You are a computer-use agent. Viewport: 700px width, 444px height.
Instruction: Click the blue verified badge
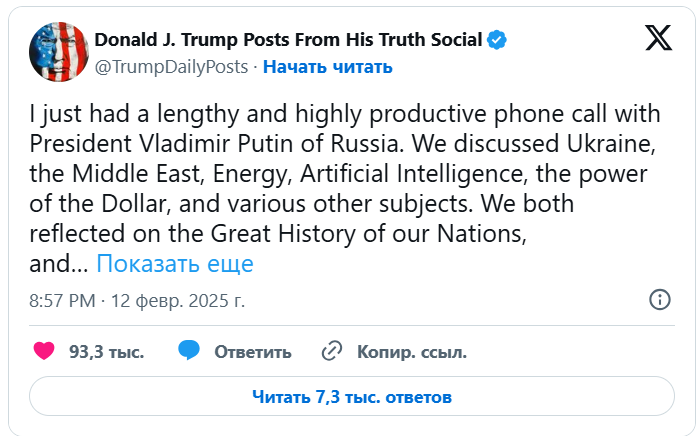[x=497, y=40]
